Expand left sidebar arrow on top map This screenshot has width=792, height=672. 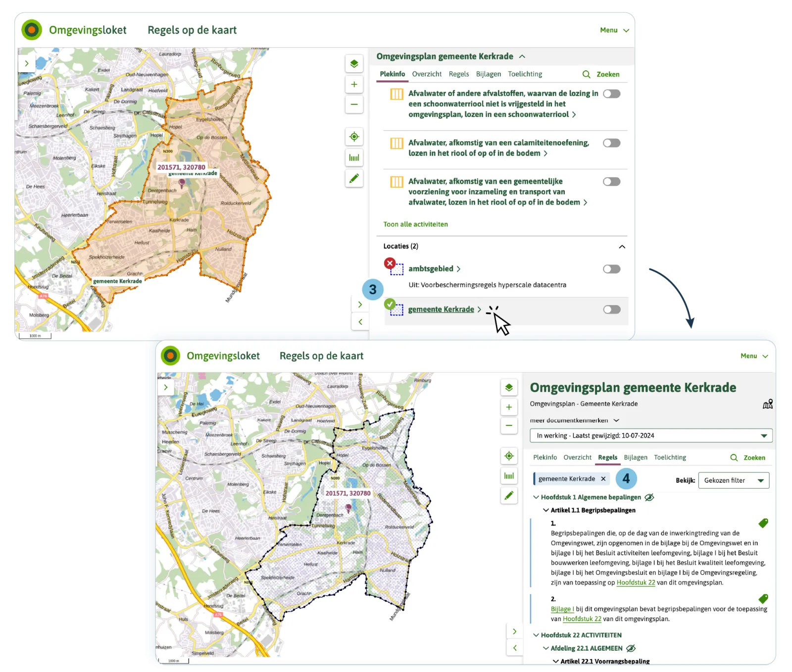coord(26,63)
